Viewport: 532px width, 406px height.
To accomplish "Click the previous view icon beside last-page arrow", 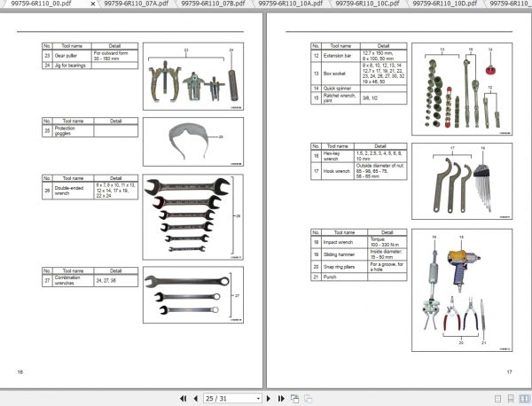I will click(294, 399).
